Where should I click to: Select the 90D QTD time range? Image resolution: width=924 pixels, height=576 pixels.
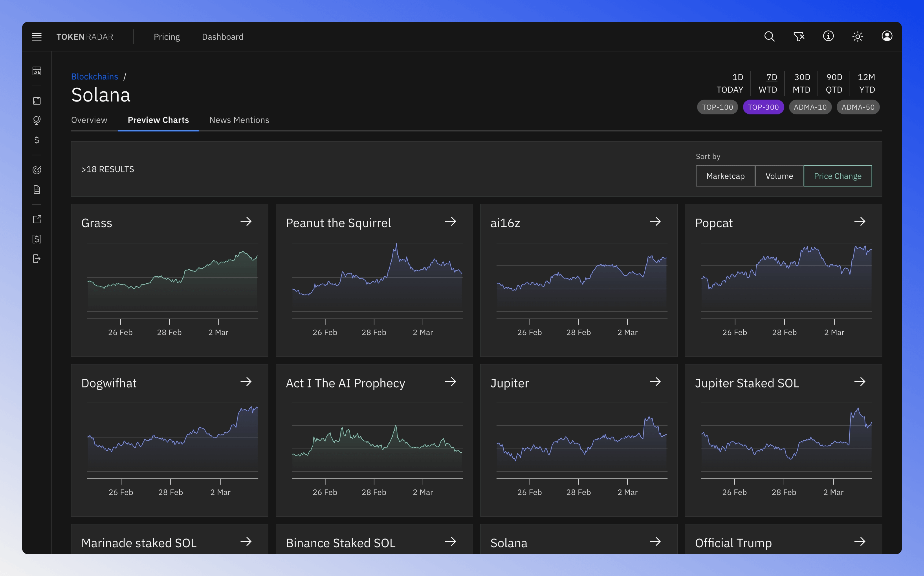coord(834,83)
